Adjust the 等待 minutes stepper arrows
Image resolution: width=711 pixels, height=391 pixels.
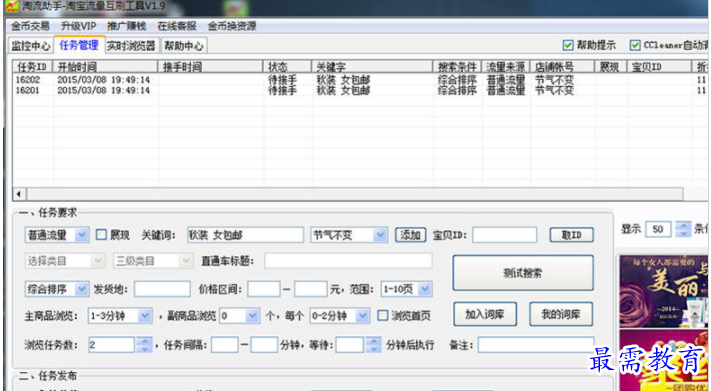click(373, 345)
